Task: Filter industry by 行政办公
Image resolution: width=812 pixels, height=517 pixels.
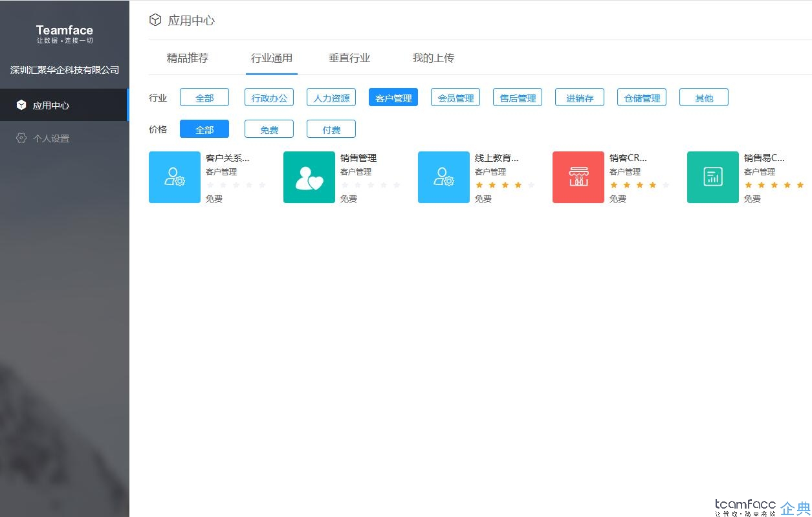Action: (269, 98)
